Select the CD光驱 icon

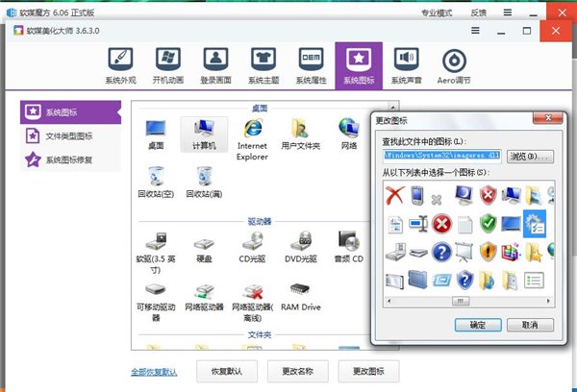tap(252, 248)
